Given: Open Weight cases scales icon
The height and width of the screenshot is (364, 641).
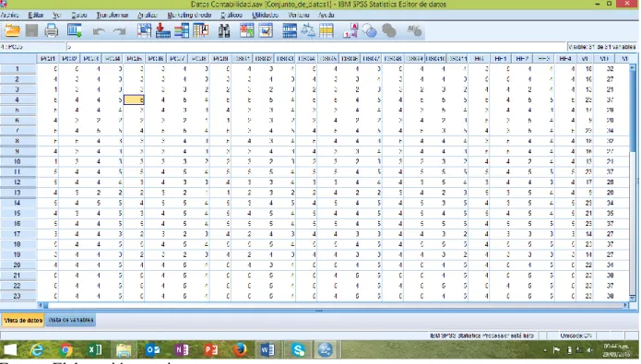Looking at the screenshot, I should tap(308, 30).
